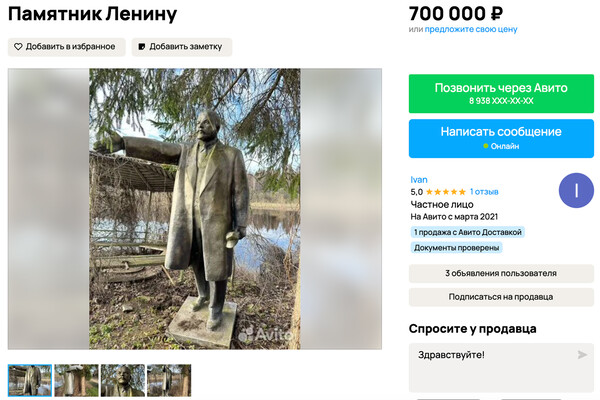This screenshot has width=600, height=400.
Task: Click into the Здравствуйте message field
Action: 501,367
